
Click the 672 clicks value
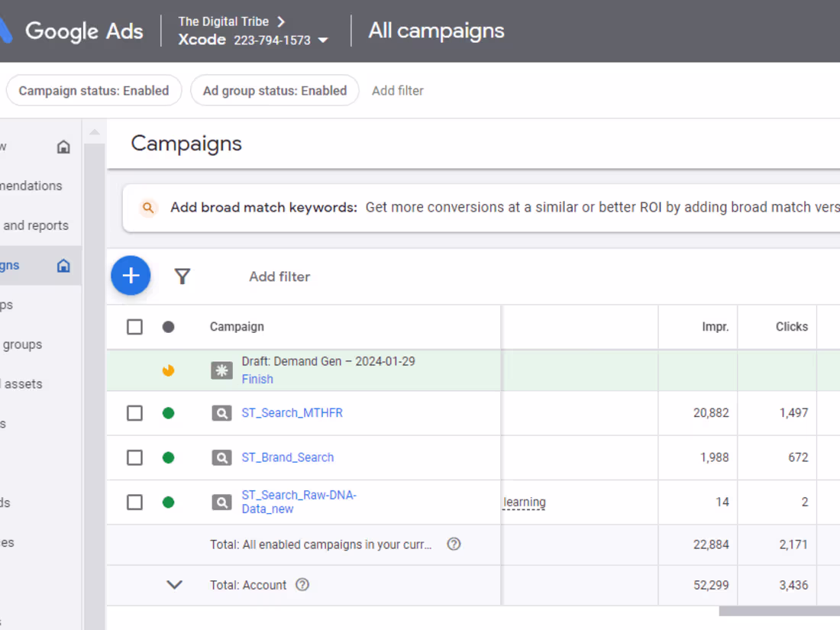798,457
